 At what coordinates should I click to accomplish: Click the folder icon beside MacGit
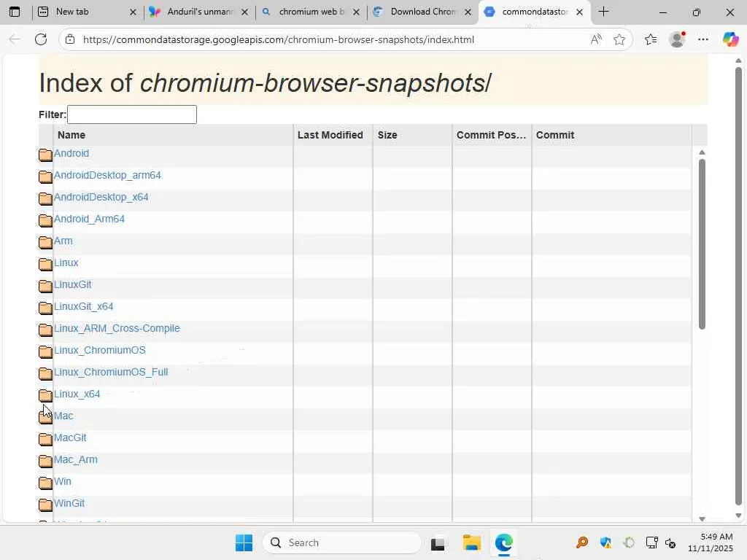click(45, 440)
